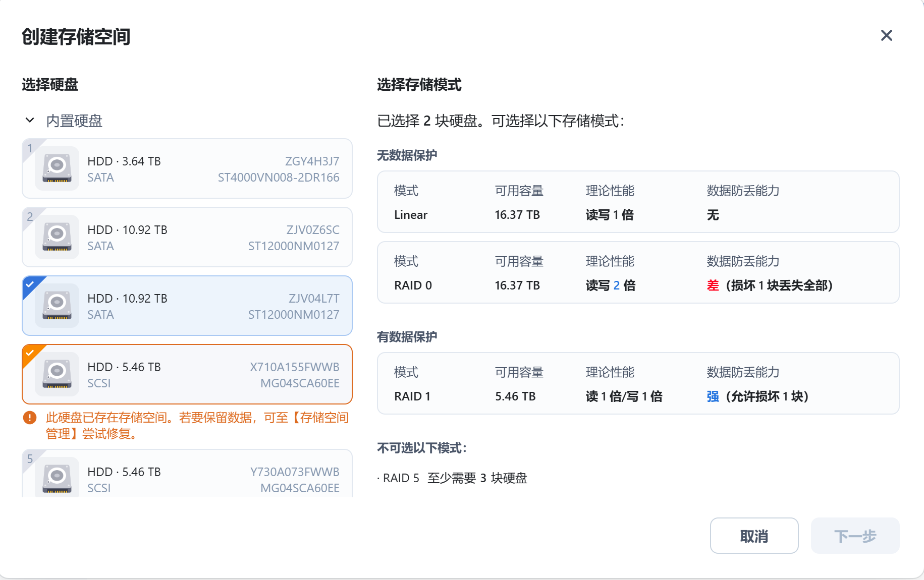Click the ZJV04L7T serial text
Image resolution: width=924 pixels, height=580 pixels.
(314, 299)
